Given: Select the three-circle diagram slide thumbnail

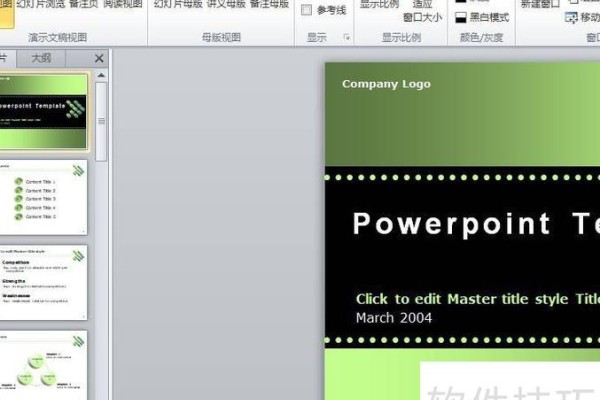Looking at the screenshot, I should pyautogui.click(x=43, y=366).
